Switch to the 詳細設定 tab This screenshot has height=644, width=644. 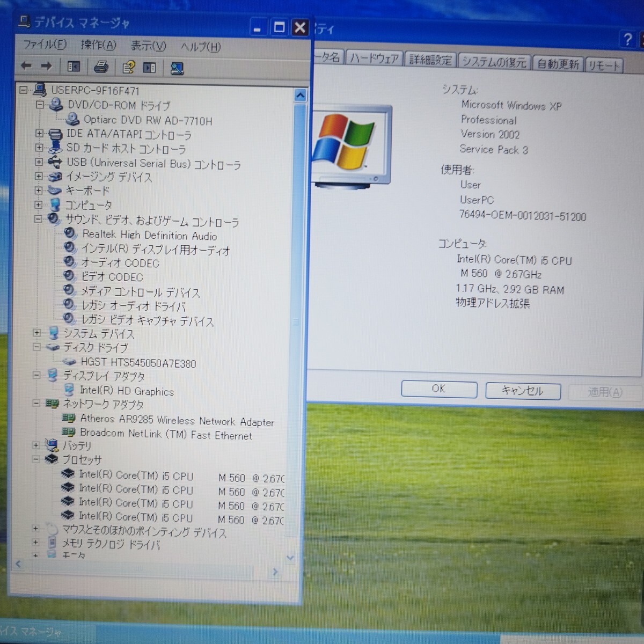[x=430, y=60]
